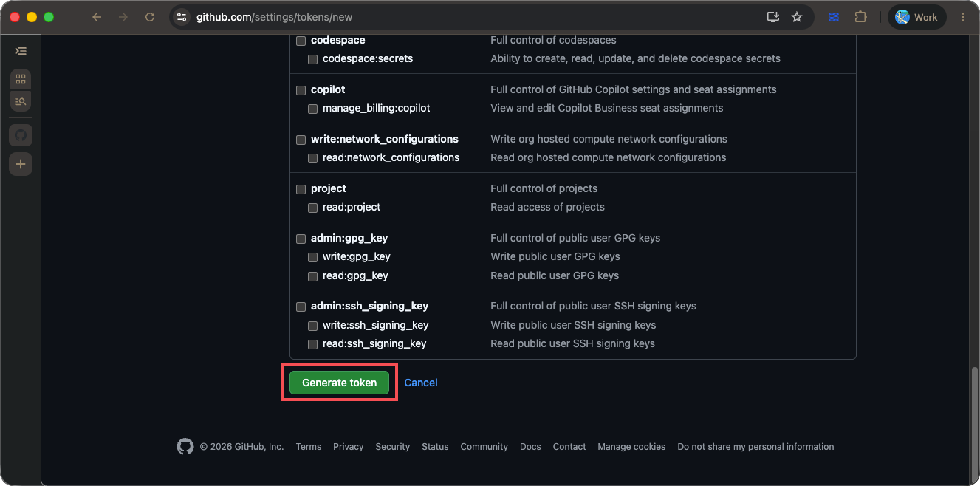Check the codespace:secrets scope
Screen dimensions: 980x486
pos(312,59)
